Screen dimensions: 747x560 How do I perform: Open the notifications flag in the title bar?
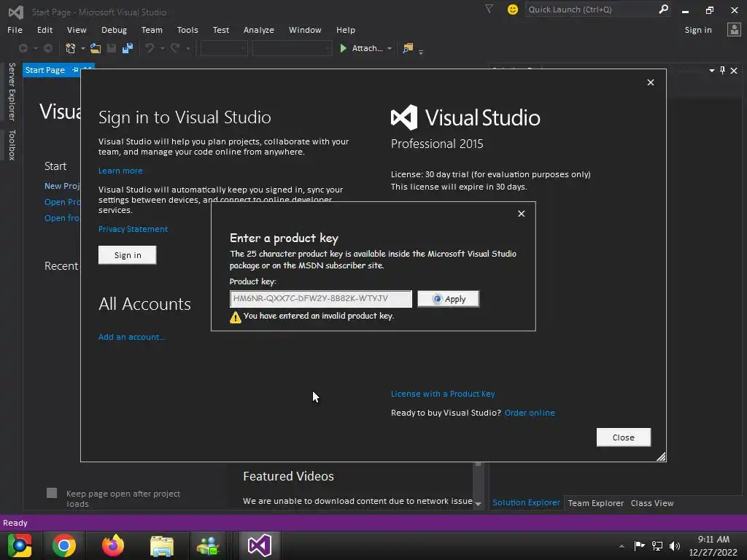(489, 9)
